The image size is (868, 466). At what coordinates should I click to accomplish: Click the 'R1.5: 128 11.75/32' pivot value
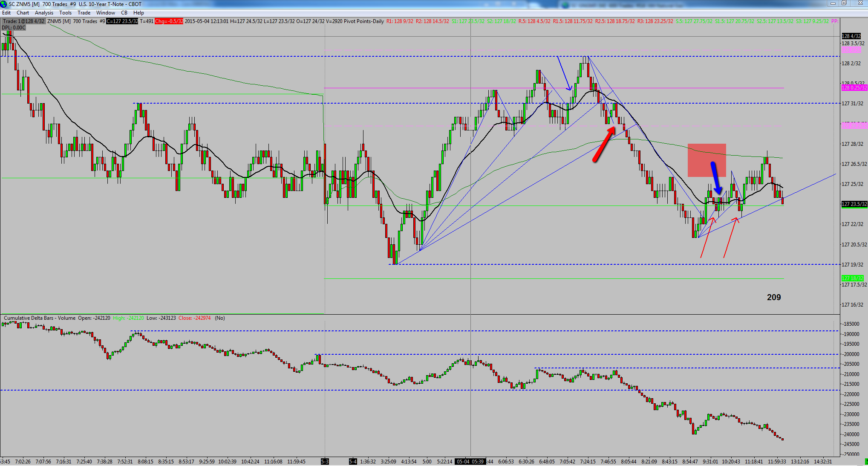pos(573,21)
